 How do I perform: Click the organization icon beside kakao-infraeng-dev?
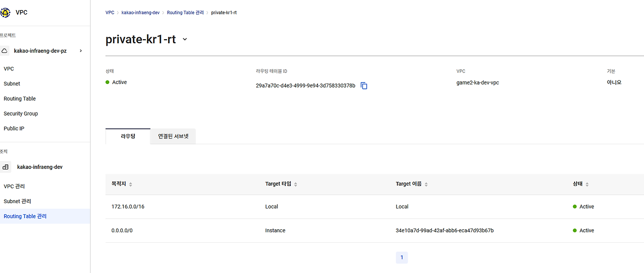[6, 167]
